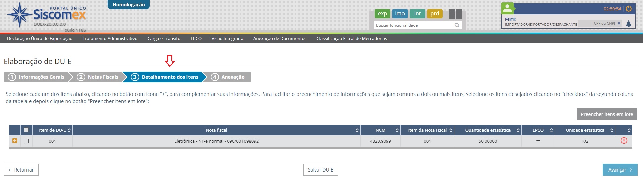Open Tratamento Administrativo menu

click(110, 38)
